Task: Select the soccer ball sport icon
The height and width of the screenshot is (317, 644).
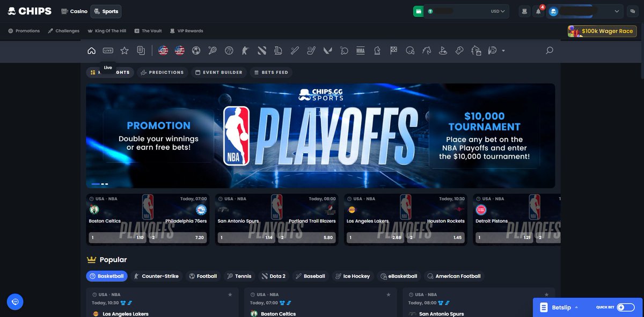Action: click(x=196, y=51)
